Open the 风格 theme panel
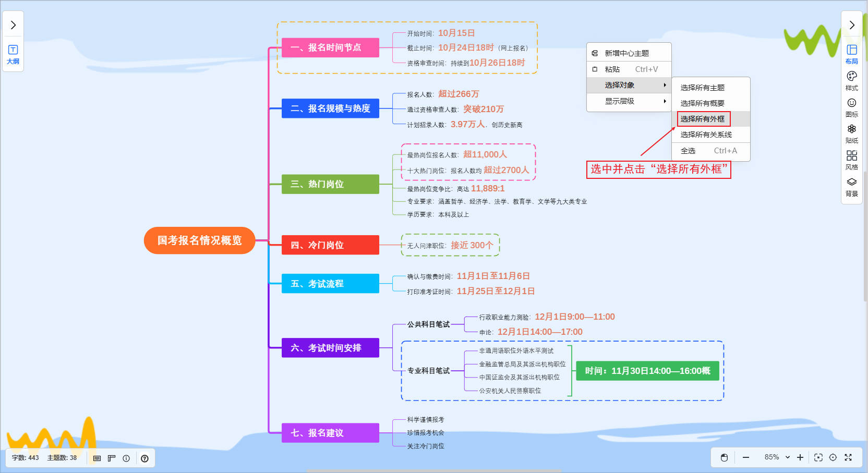 [x=851, y=160]
